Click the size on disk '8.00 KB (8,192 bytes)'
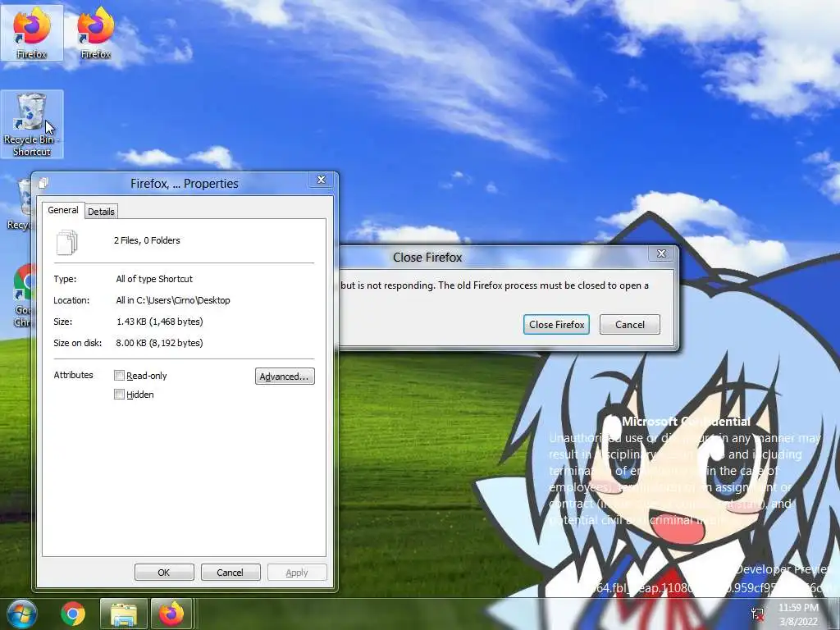This screenshot has width=840, height=630. (x=159, y=343)
